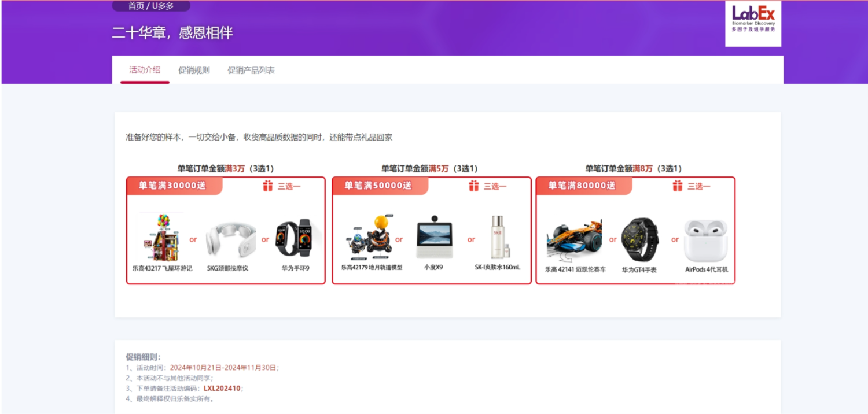Select the 华为GT4手表 image

[x=639, y=239]
